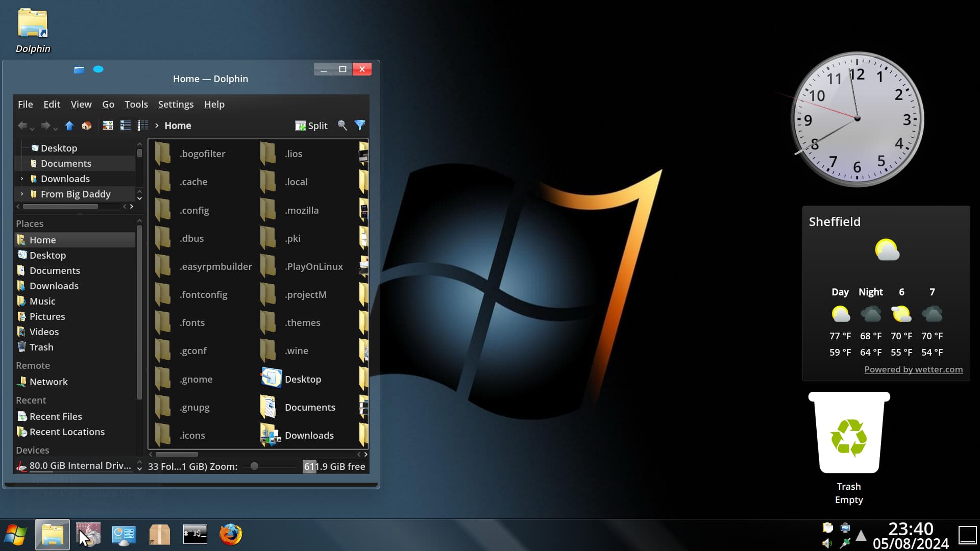Open Music in the Places panel
The image size is (980, 551).
pos(75,301)
